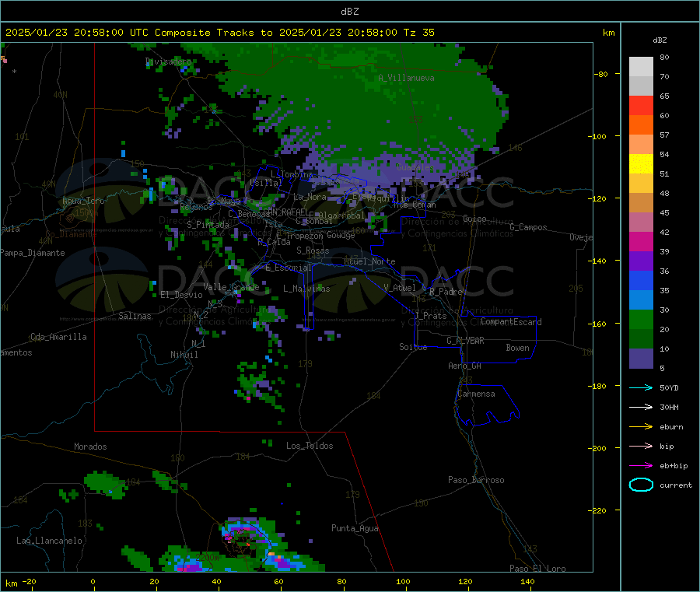Click the G_Campos label
The width and height of the screenshot is (700, 592).
point(528,227)
